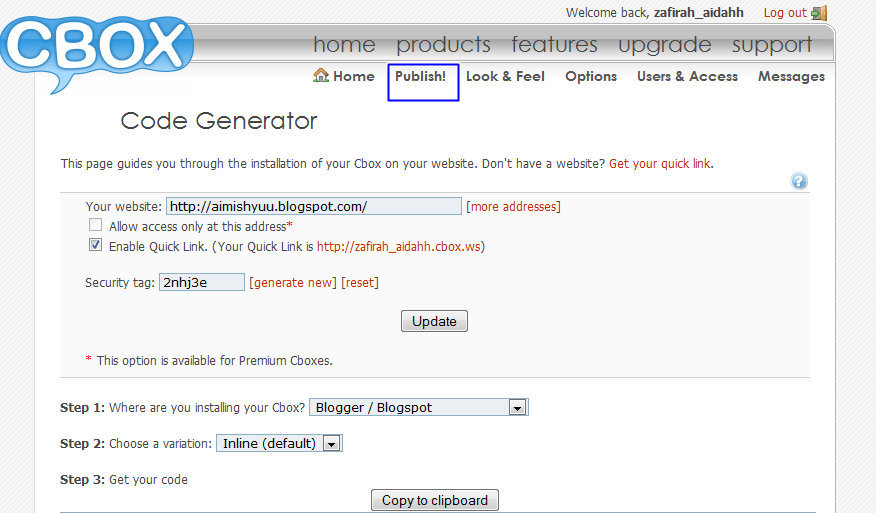This screenshot has width=876, height=513.
Task: Click the 'generate new' security tag link
Action: pyautogui.click(x=293, y=283)
